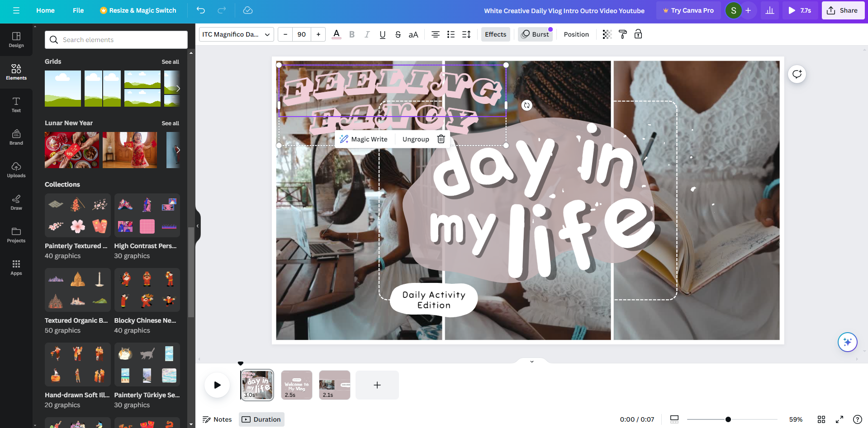Open the Home menu
Image resolution: width=868 pixels, height=428 pixels.
click(x=45, y=10)
